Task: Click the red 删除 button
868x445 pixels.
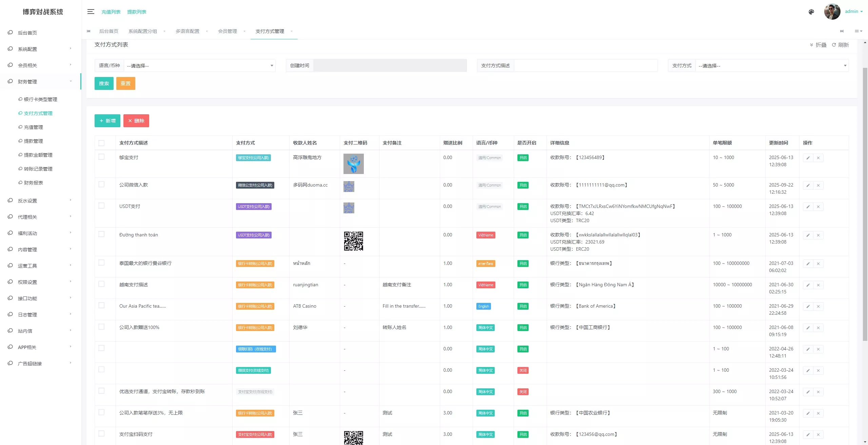Action: [136, 121]
